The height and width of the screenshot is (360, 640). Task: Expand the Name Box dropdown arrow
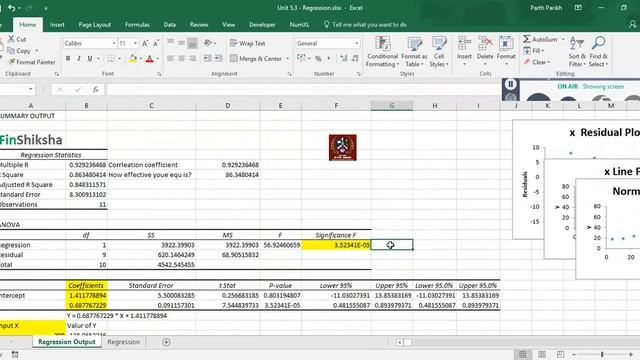(31, 89)
